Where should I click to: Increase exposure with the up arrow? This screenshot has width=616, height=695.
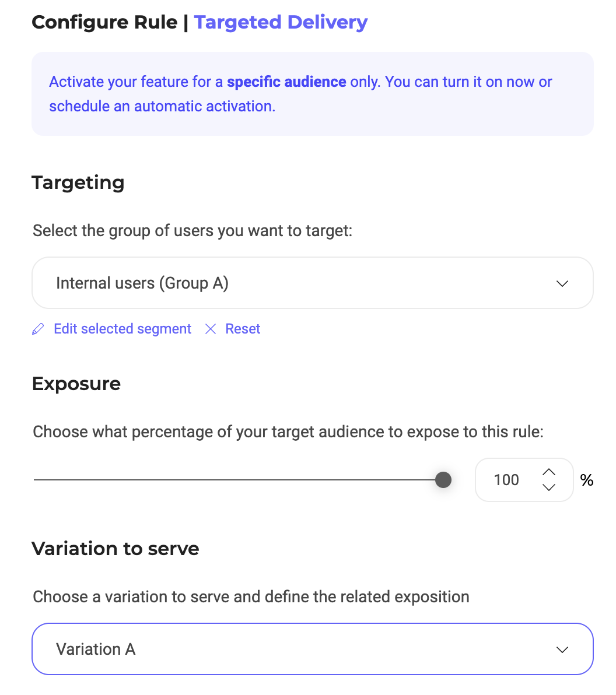point(549,472)
